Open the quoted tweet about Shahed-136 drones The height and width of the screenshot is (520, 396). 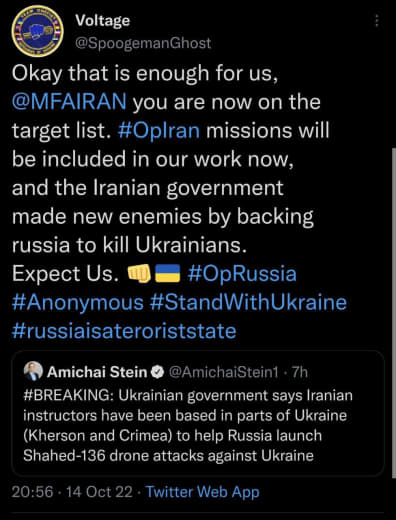198,413
